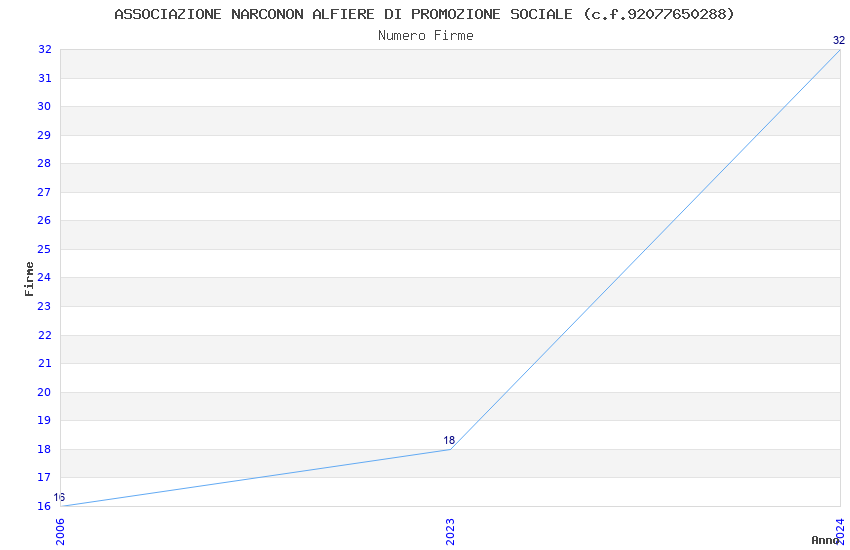This screenshot has width=850, height=550.
Task: Click y-axis tick value 24
Action: click(44, 277)
